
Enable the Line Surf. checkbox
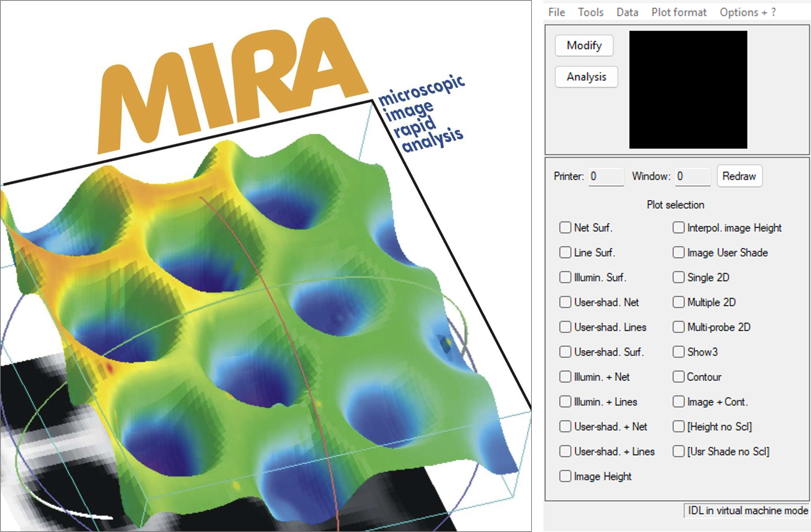(565, 253)
